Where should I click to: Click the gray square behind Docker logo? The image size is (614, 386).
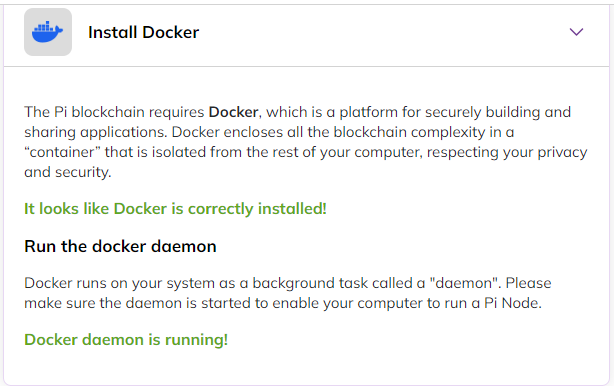(48, 32)
